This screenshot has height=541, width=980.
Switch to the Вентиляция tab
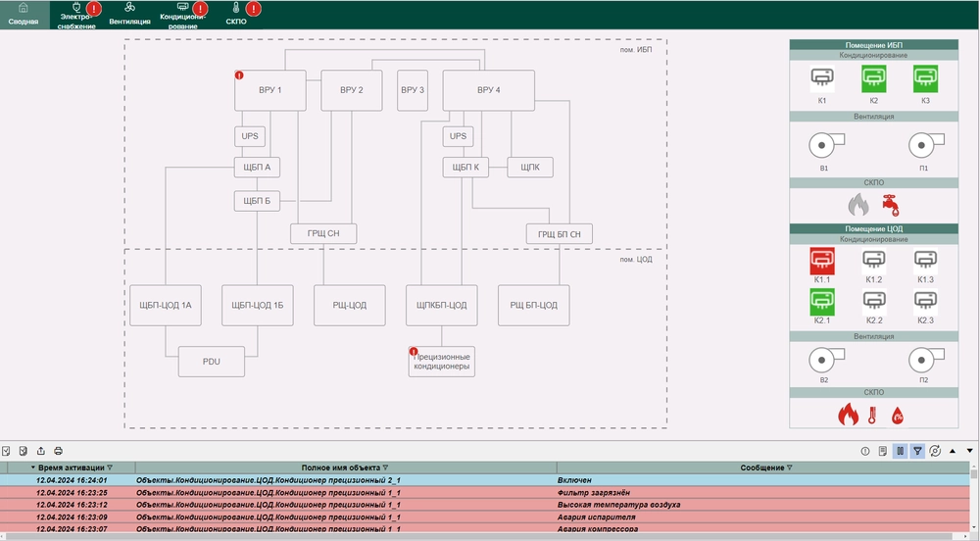pos(130,13)
